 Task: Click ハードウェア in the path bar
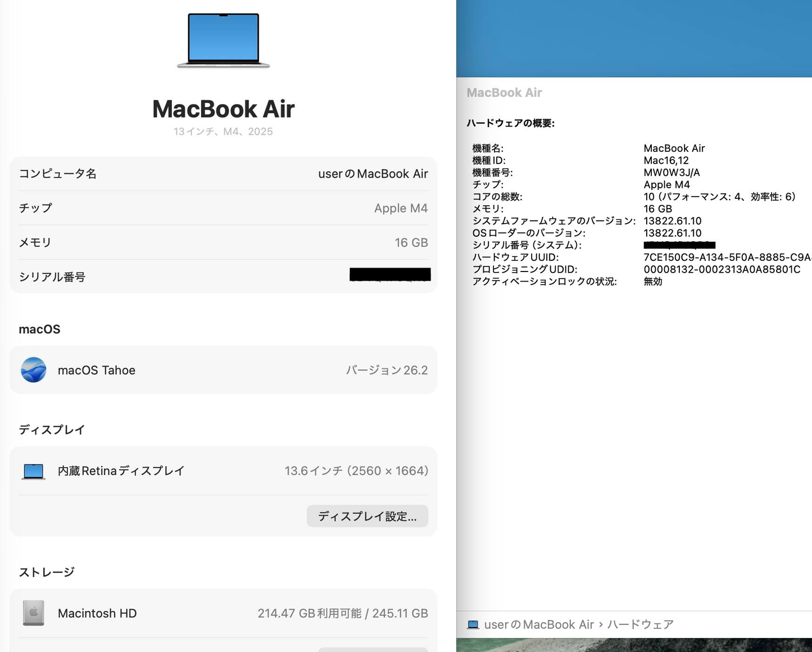click(x=641, y=624)
